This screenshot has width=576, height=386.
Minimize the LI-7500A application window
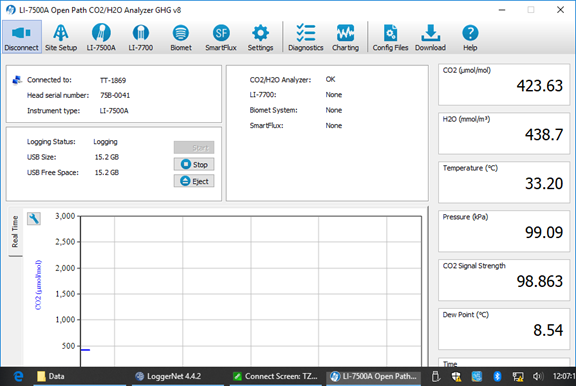click(x=502, y=10)
